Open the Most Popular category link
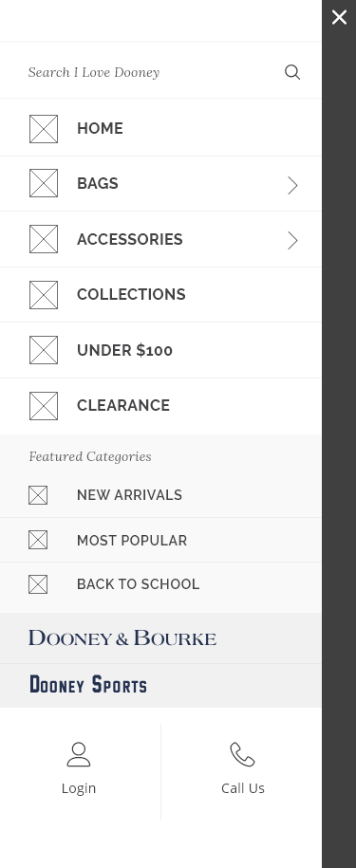 (160, 541)
